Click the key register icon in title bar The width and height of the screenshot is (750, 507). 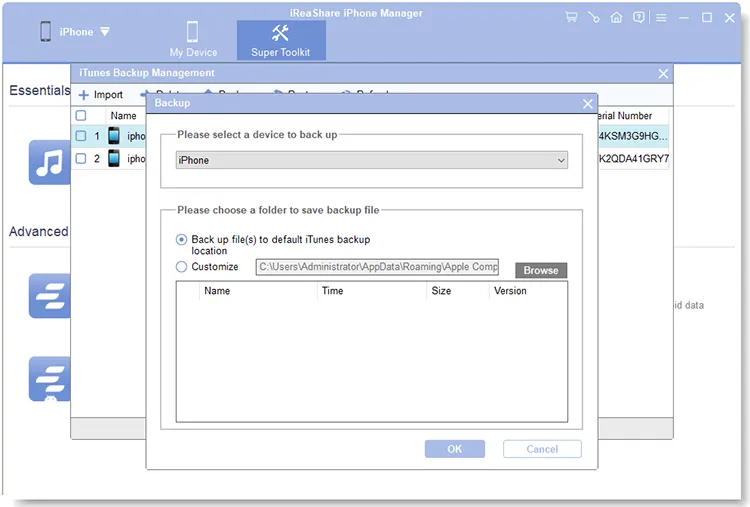[x=594, y=18]
